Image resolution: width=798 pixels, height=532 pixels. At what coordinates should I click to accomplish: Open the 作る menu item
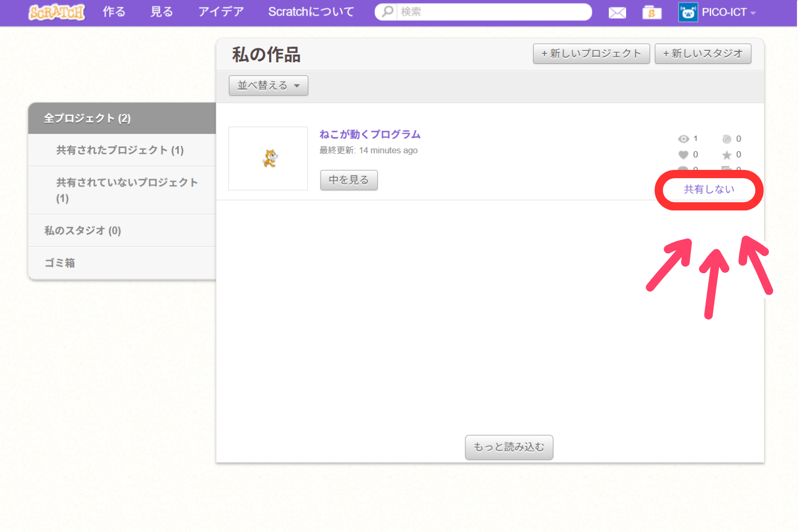point(114,12)
